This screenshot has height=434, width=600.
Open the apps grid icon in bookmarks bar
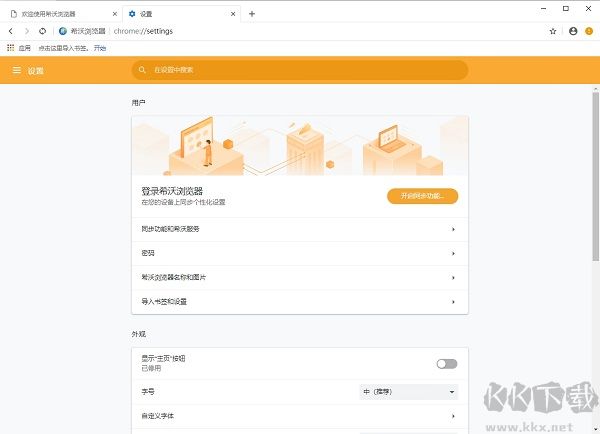[x=11, y=48]
